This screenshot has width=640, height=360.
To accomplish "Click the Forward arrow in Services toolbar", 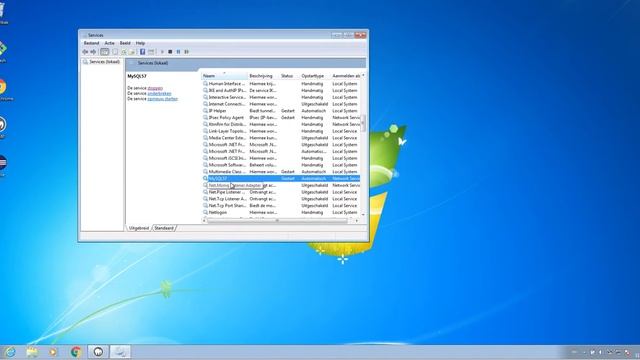I will (93, 52).
